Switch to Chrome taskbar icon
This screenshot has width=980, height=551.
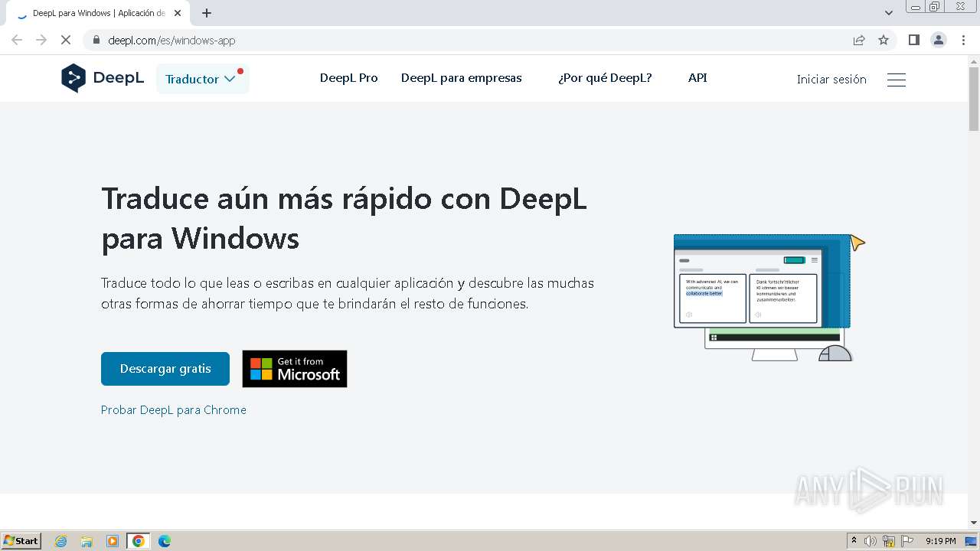(139, 541)
